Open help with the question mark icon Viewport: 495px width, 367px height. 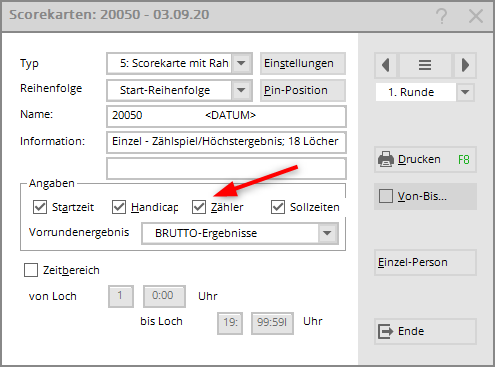[442, 16]
